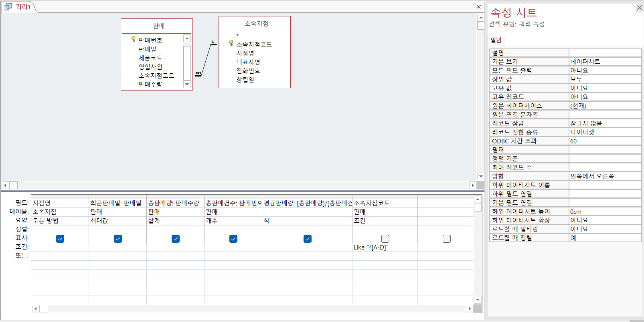Open the 기본 보기 property value 데이터시트
This screenshot has height=322, width=644.
coord(605,62)
